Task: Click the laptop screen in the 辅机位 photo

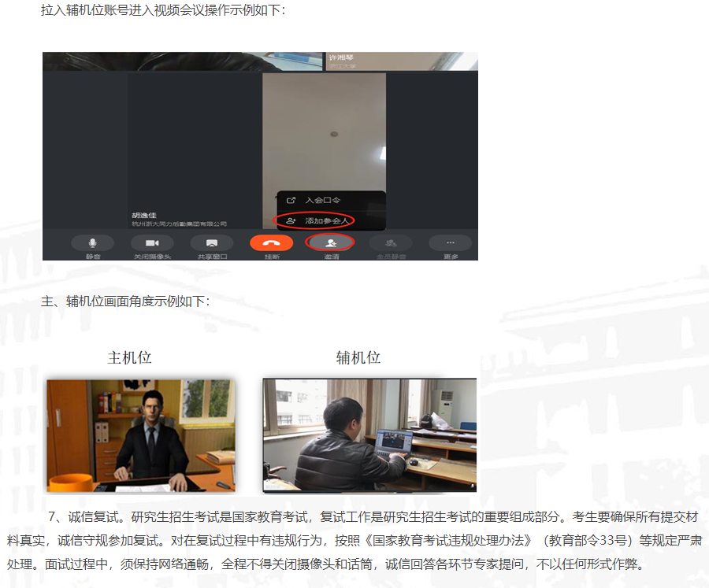Action: [394, 446]
